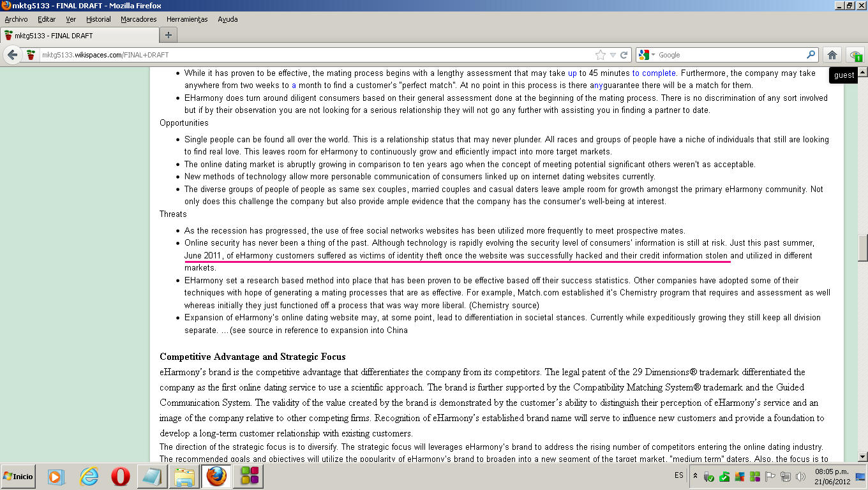The height and width of the screenshot is (490, 868).
Task: Launch Opera browser from taskbar
Action: pyautogui.click(x=121, y=477)
